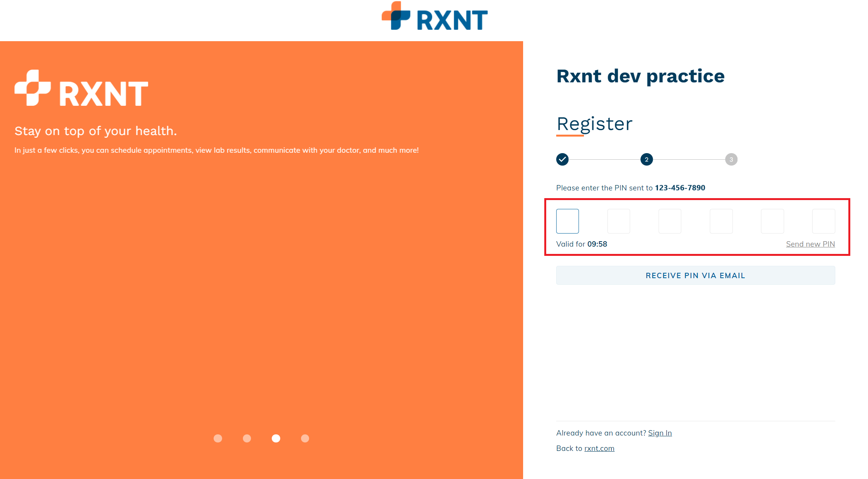Click the Register heading
The image size is (868, 479).
[x=595, y=124]
